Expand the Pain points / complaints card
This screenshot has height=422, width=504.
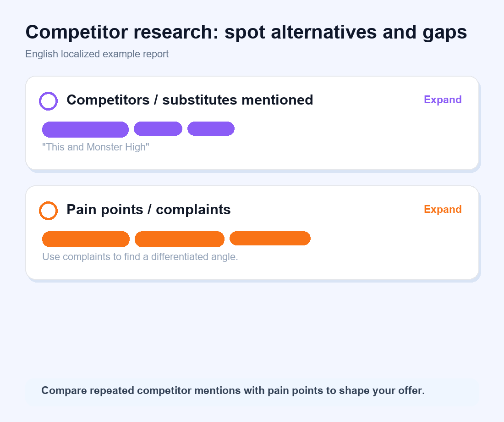pyautogui.click(x=443, y=209)
